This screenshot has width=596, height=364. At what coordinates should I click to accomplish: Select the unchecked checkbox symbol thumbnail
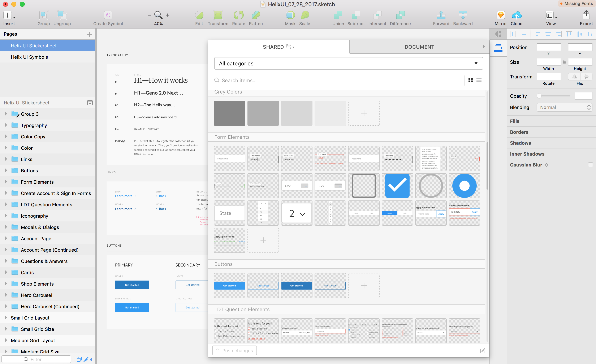364,186
